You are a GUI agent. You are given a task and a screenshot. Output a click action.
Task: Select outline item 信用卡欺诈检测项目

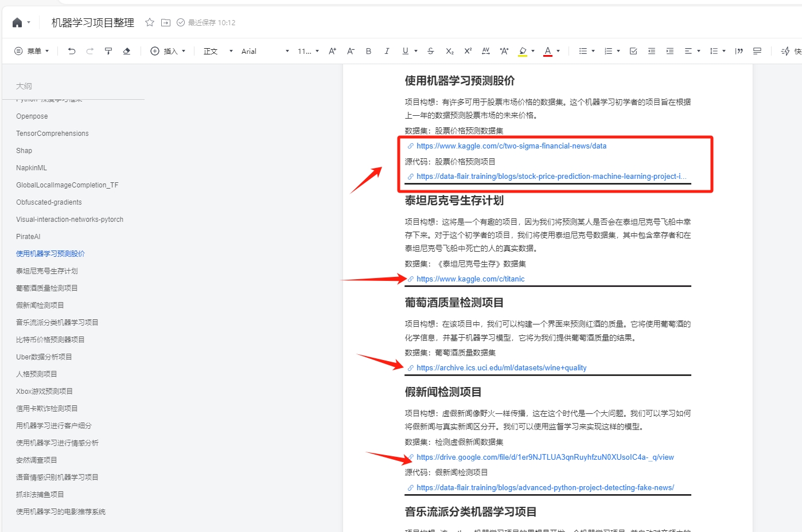coord(47,409)
